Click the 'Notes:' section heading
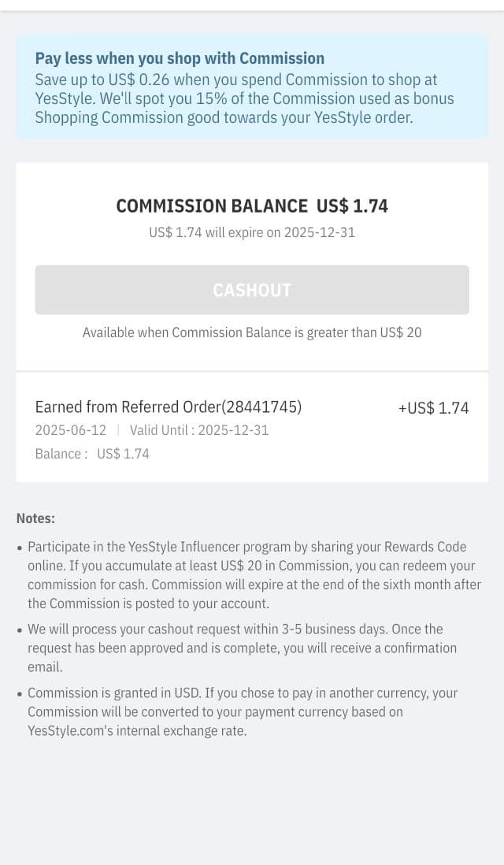The width and height of the screenshot is (504, 865). (x=35, y=518)
